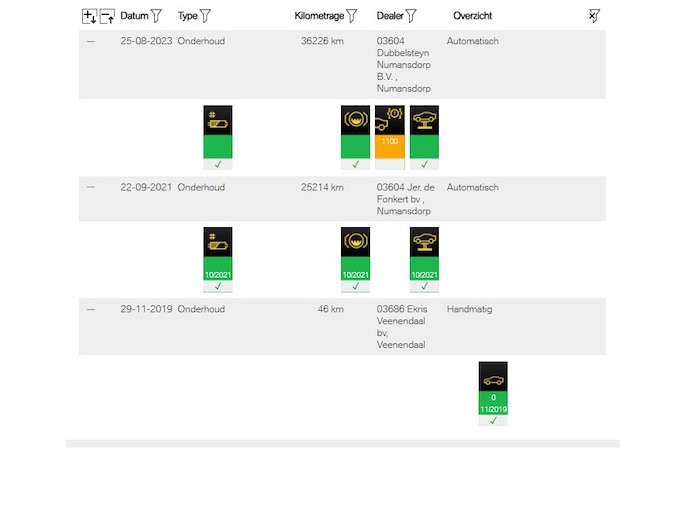Click the checkmark under the orange 1100 icon
685x514 pixels.
tap(389, 164)
